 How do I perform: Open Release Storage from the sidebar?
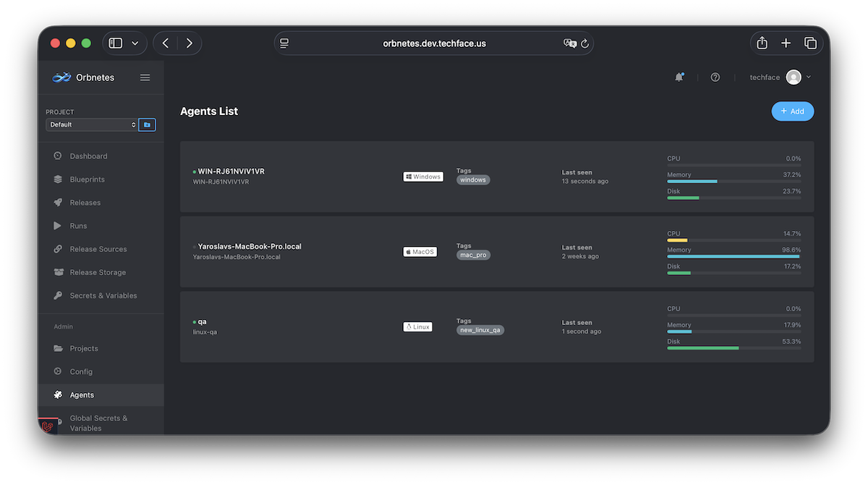(x=98, y=271)
